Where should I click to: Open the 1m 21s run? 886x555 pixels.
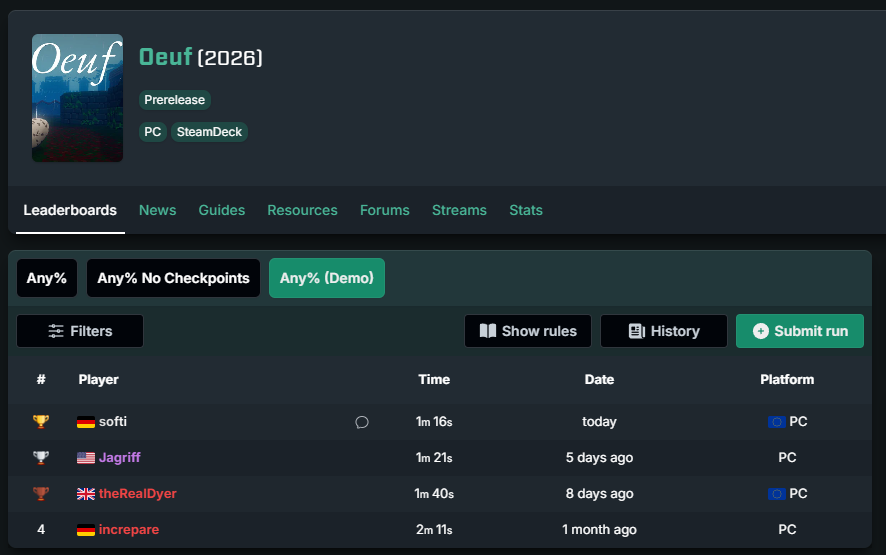point(434,457)
